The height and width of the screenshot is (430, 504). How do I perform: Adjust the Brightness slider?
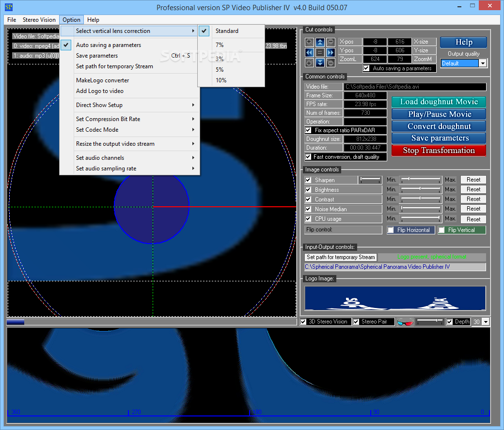coord(421,189)
